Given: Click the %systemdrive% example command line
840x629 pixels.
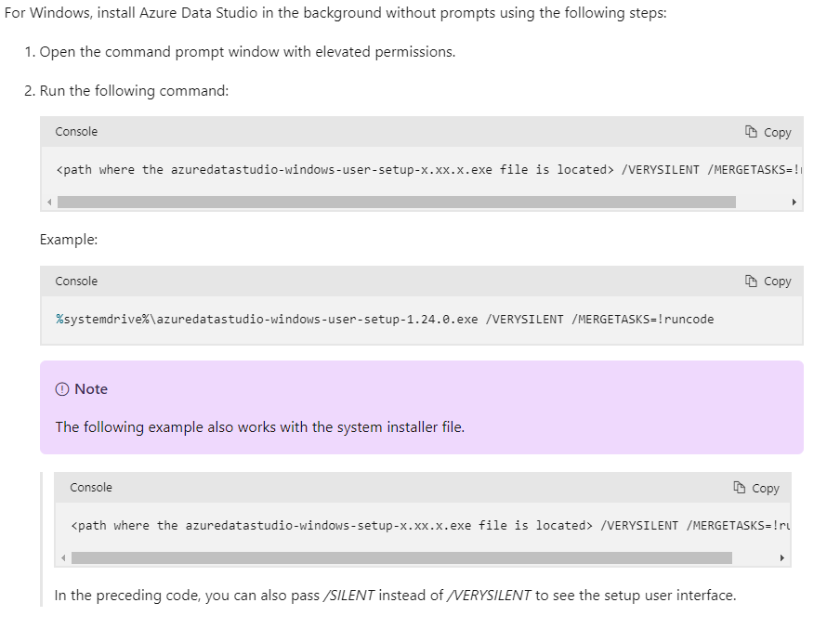Looking at the screenshot, I should pyautogui.click(x=385, y=320).
